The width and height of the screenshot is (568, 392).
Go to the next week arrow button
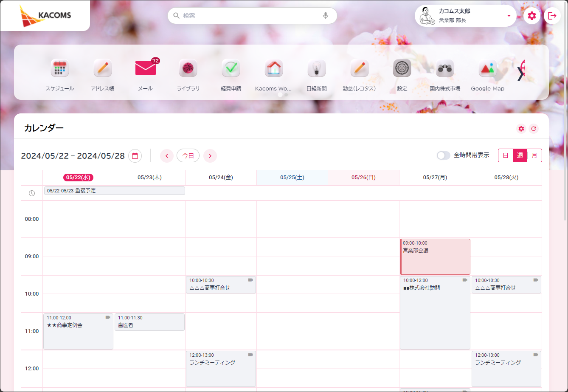coord(210,156)
